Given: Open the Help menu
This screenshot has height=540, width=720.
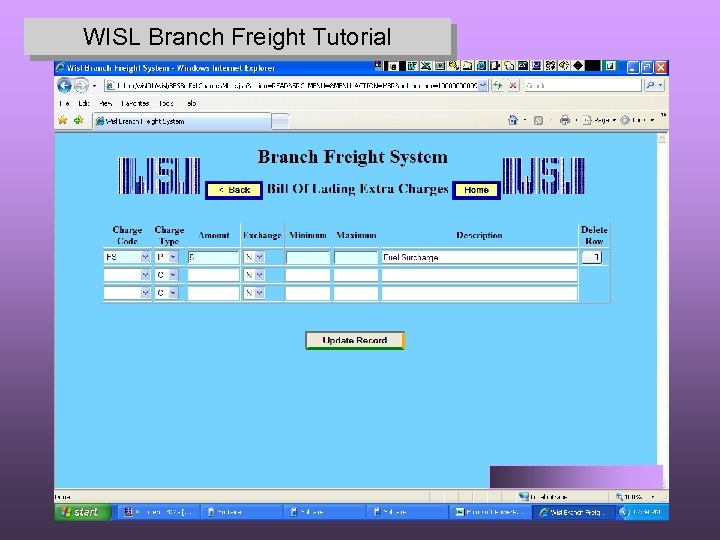Looking at the screenshot, I should (x=191, y=103).
